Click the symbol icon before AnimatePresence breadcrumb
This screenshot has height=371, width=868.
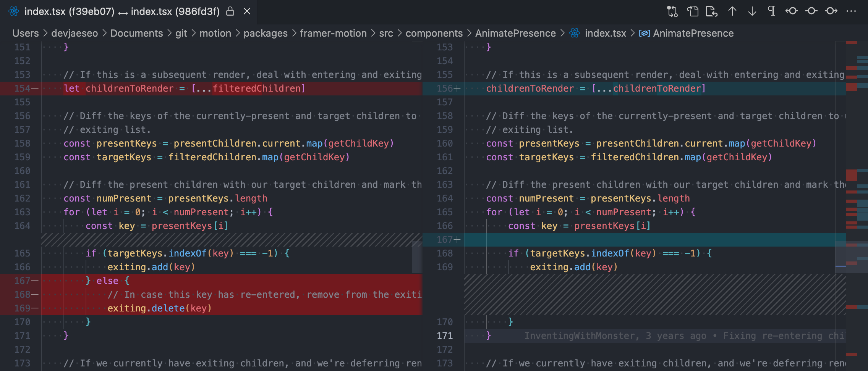[x=644, y=33]
